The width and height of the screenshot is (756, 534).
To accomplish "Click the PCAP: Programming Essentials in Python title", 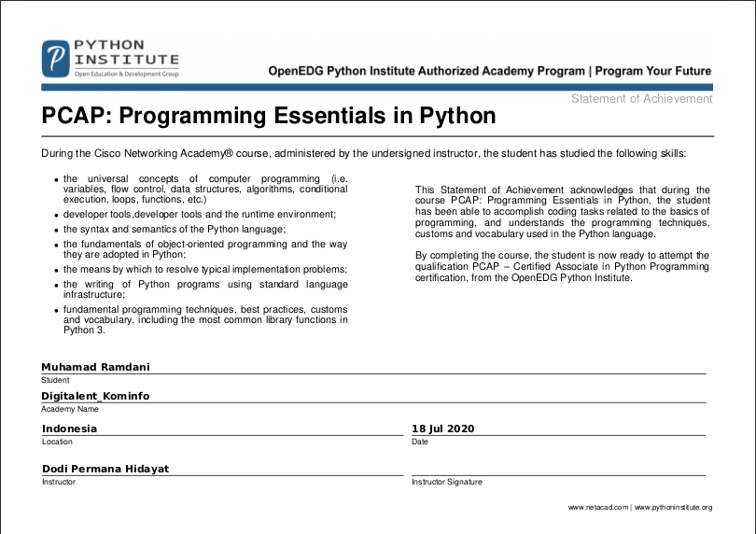I will [269, 117].
